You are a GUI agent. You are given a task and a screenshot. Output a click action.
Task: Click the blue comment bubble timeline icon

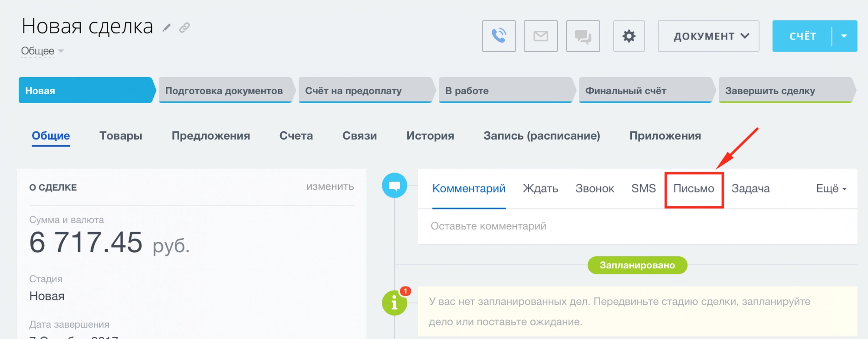pos(395,186)
